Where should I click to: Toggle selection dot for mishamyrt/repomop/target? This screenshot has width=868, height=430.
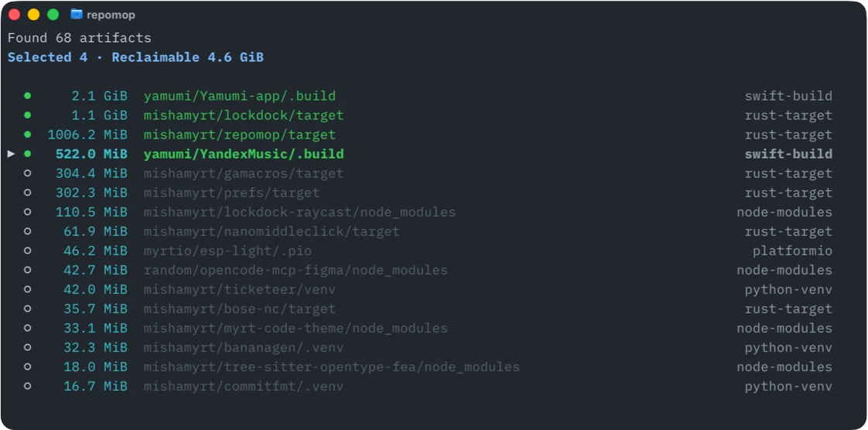coord(28,135)
